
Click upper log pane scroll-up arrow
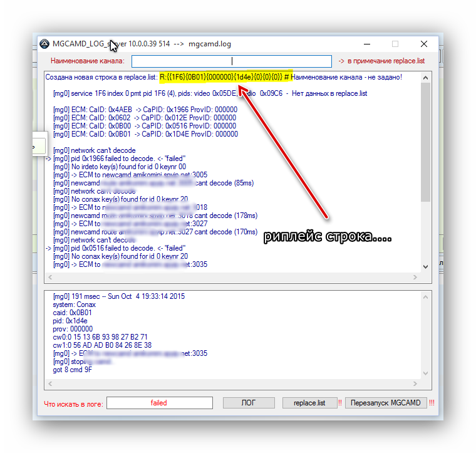(425, 78)
